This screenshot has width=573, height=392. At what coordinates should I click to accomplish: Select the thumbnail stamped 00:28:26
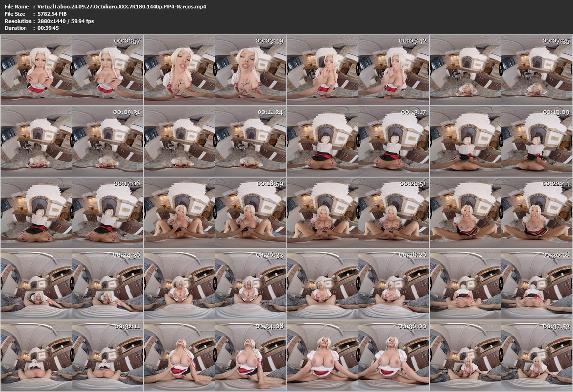coord(358,284)
